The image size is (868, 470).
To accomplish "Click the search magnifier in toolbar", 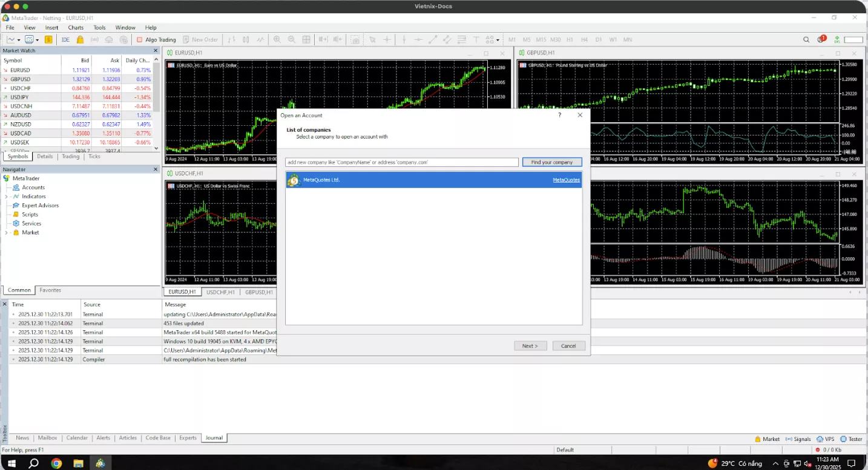I will coord(806,40).
